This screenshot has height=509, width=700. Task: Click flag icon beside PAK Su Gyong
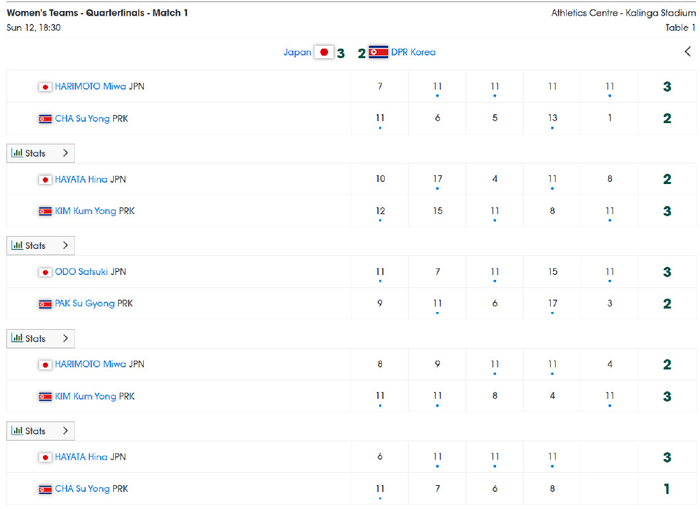45,303
